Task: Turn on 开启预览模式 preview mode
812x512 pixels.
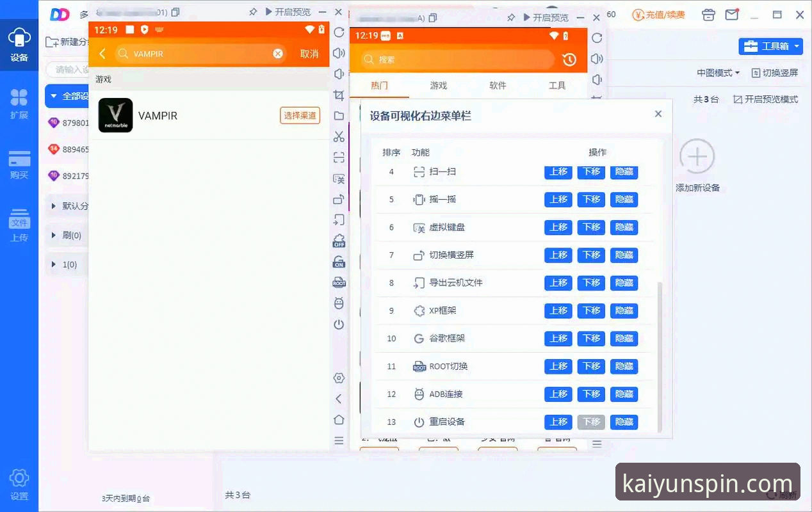Action: [765, 99]
